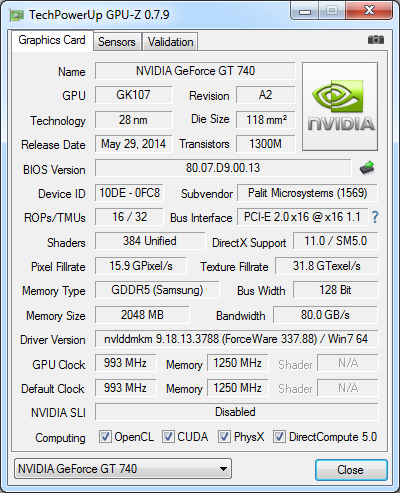400x493 pixels.
Task: Click the Bus Interface field PCI-E 2.0 x16
Action: (x=303, y=217)
